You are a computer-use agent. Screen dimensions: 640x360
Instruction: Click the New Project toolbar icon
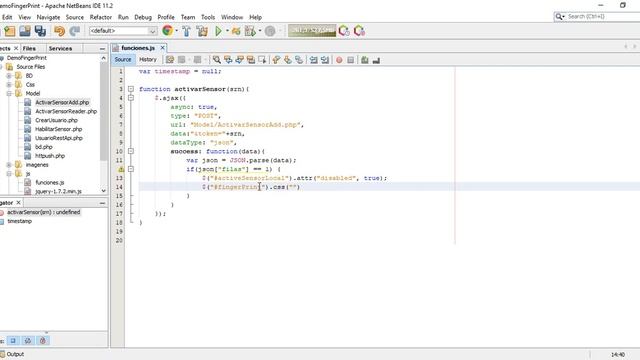pos(9,31)
